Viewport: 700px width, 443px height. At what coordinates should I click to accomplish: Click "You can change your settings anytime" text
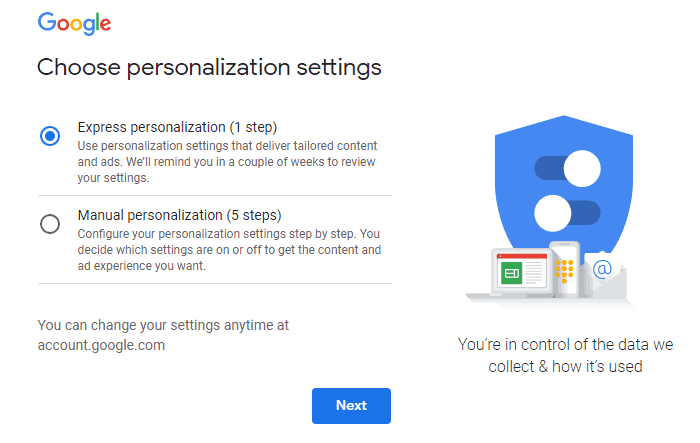(163, 326)
